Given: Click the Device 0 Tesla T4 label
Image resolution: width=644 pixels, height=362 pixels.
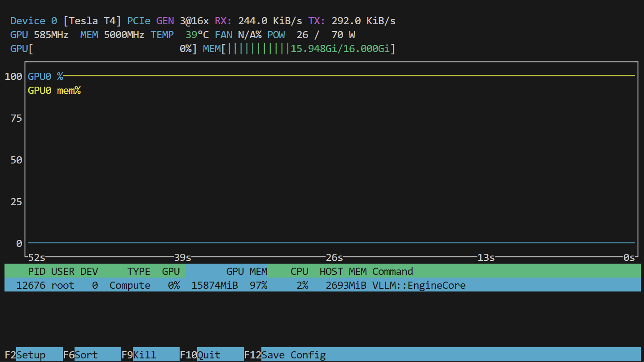Looking at the screenshot, I should pyautogui.click(x=66, y=21).
